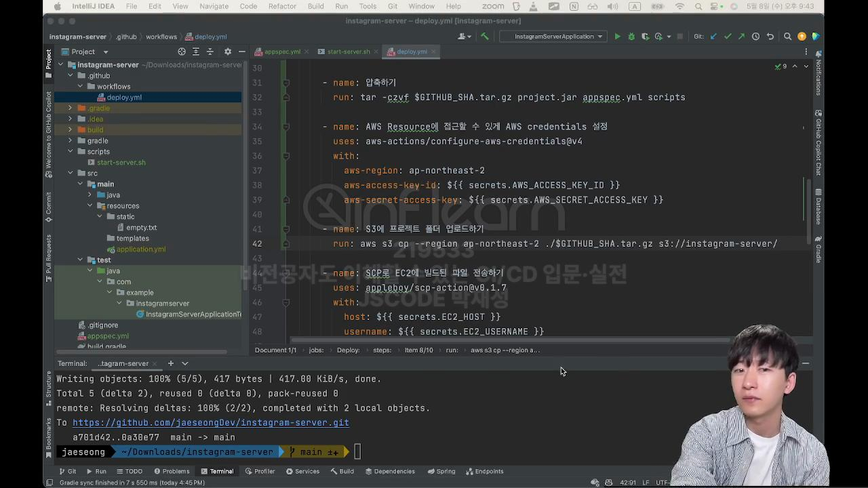This screenshot has width=868, height=488.
Task: Open the GitHub Copilot Chat side panel
Action: coord(818,143)
